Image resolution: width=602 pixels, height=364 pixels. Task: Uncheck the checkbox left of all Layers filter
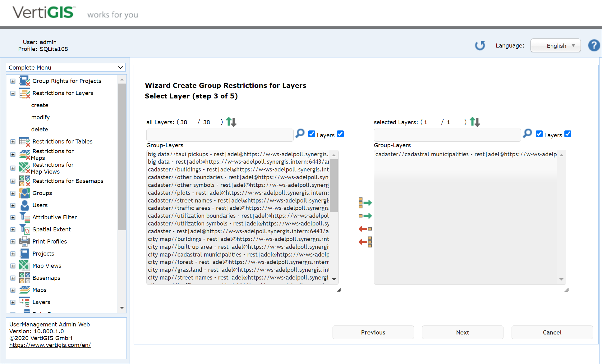click(x=311, y=134)
